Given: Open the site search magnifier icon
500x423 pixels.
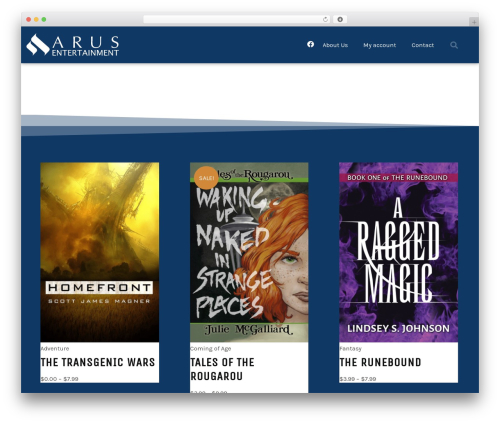Looking at the screenshot, I should pos(454,45).
